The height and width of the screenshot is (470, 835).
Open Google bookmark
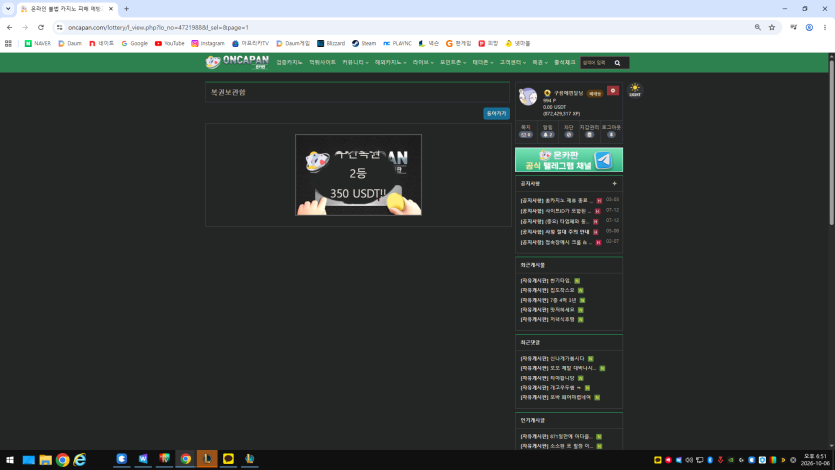134,43
